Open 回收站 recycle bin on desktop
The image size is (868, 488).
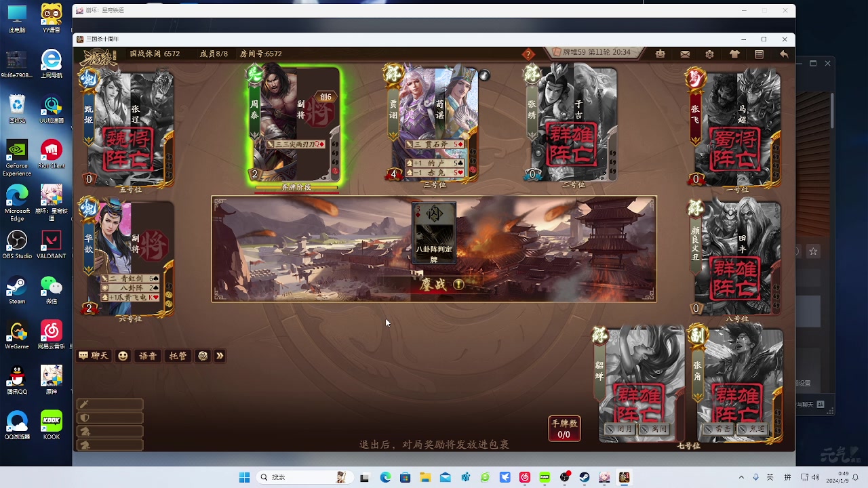click(x=17, y=110)
